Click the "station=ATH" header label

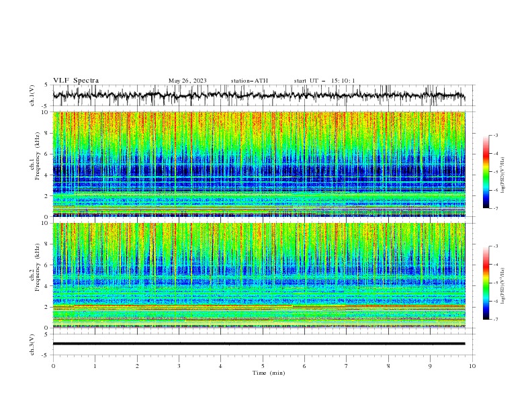pos(249,81)
